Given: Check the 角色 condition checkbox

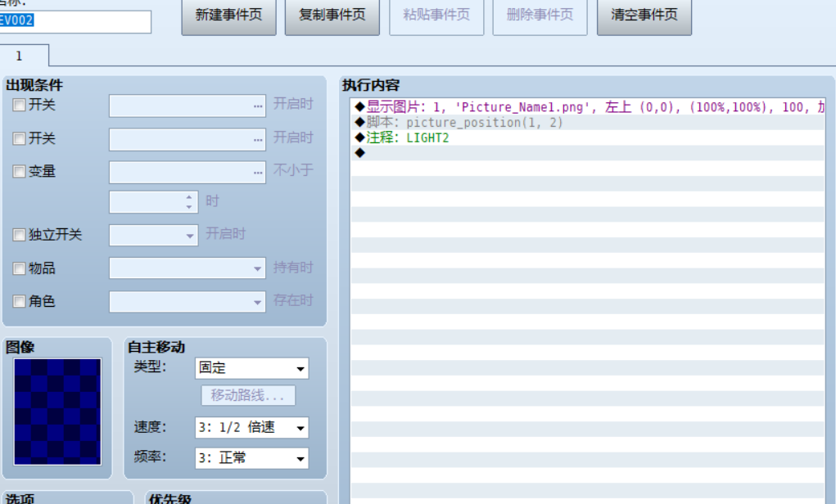Looking at the screenshot, I should pyautogui.click(x=19, y=302).
